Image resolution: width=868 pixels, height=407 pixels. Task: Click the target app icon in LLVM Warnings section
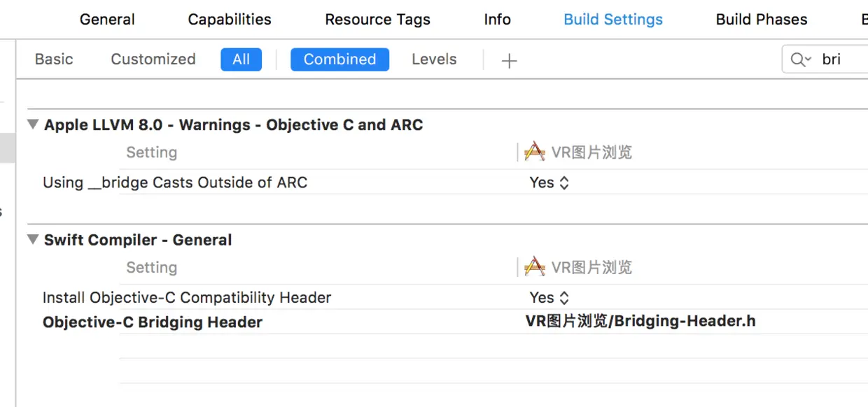pyautogui.click(x=535, y=152)
